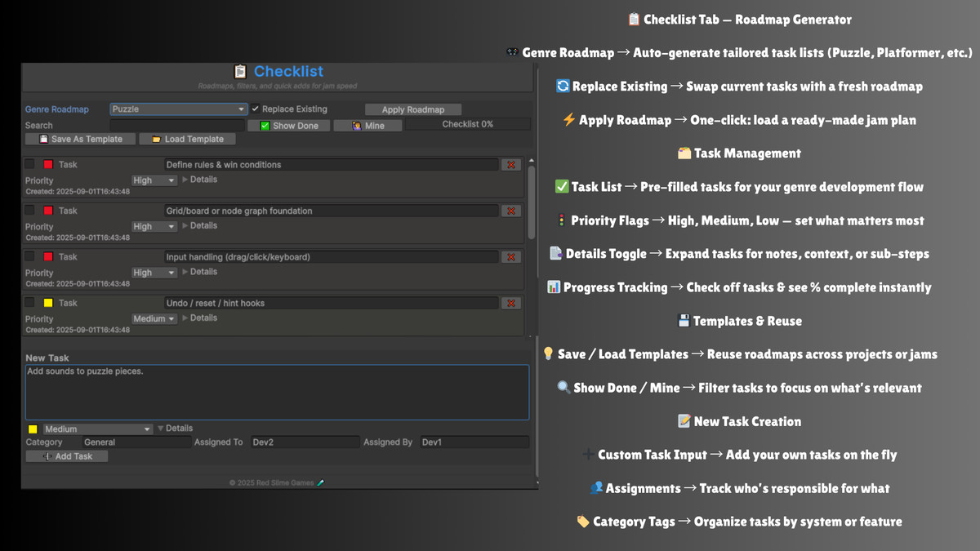
Task: Click red X on 'Input handling' task
Action: tap(511, 257)
